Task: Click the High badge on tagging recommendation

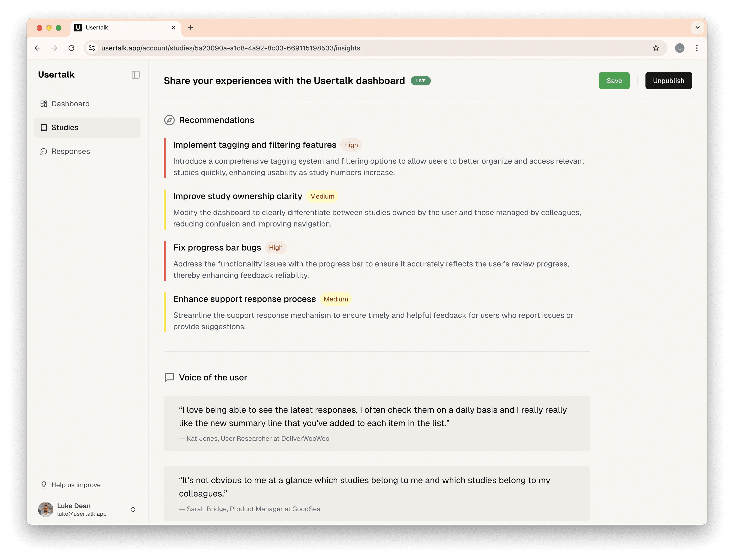Action: (x=351, y=145)
